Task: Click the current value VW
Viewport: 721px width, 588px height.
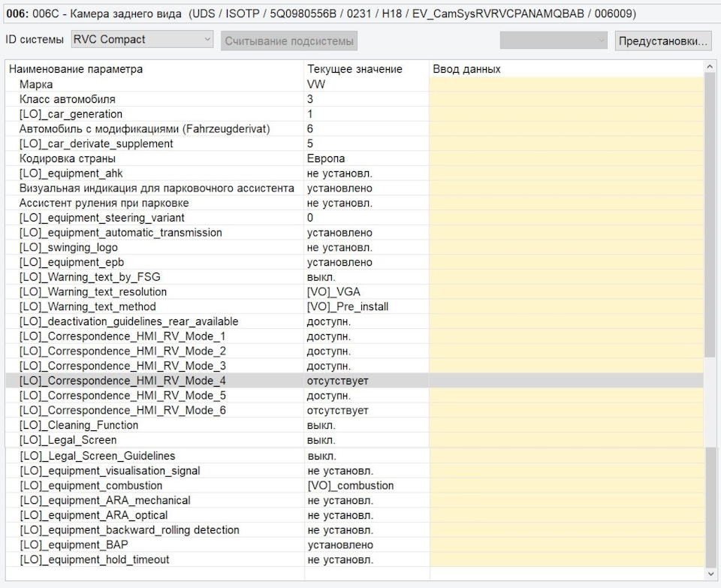Action: point(316,84)
